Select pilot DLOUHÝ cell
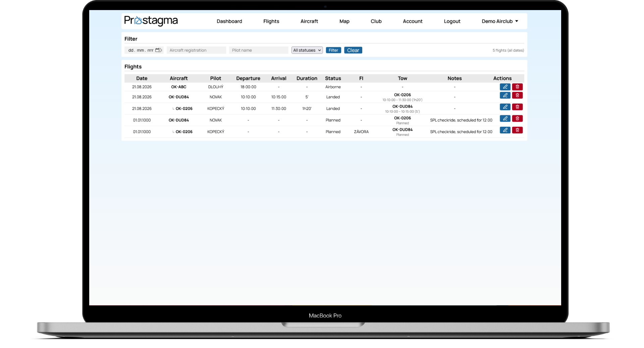This screenshot has width=644, height=348. 215,87
